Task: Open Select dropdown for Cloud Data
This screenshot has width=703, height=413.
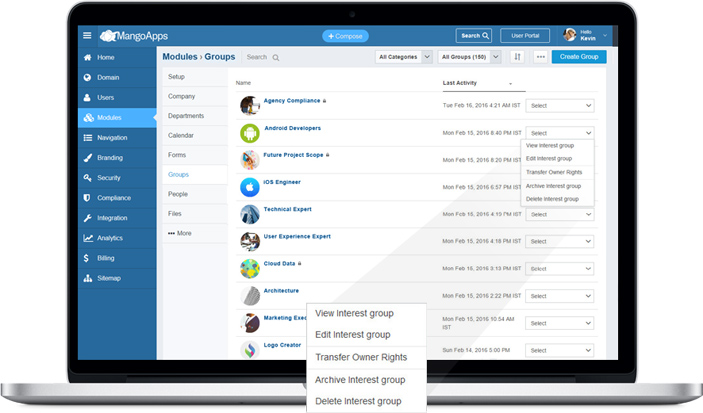Action: (x=560, y=269)
